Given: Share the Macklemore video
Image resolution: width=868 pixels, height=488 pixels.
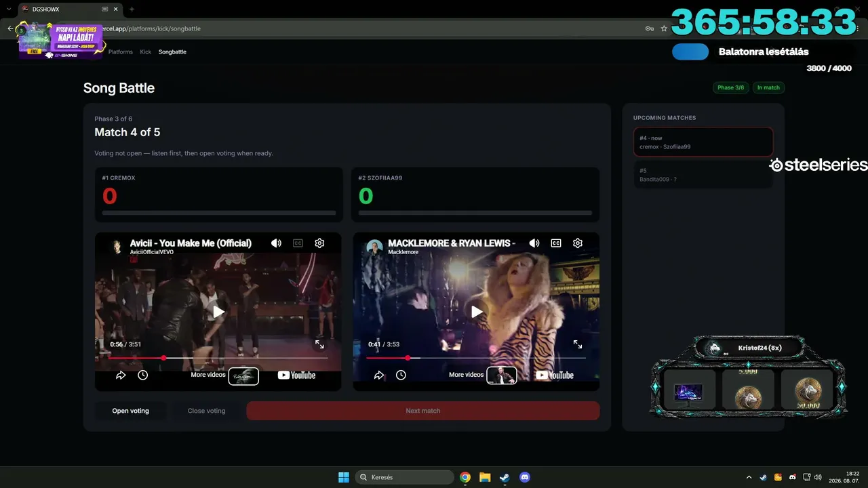Looking at the screenshot, I should point(379,375).
